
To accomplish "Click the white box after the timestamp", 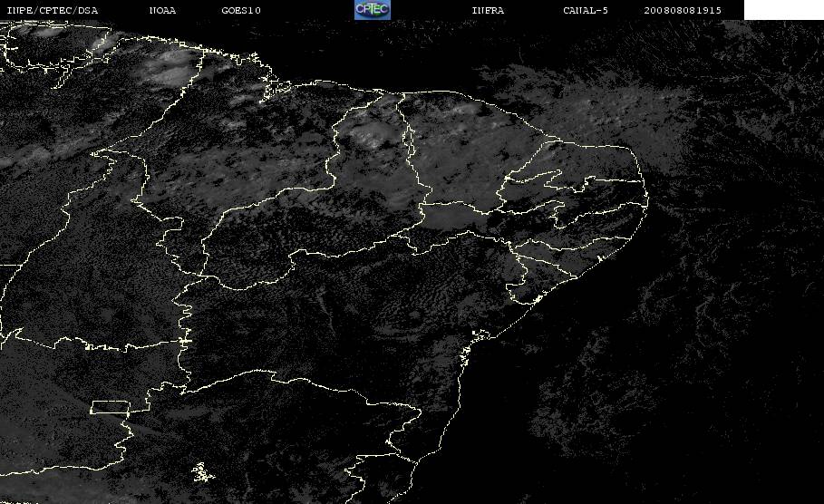I will pos(784,10).
